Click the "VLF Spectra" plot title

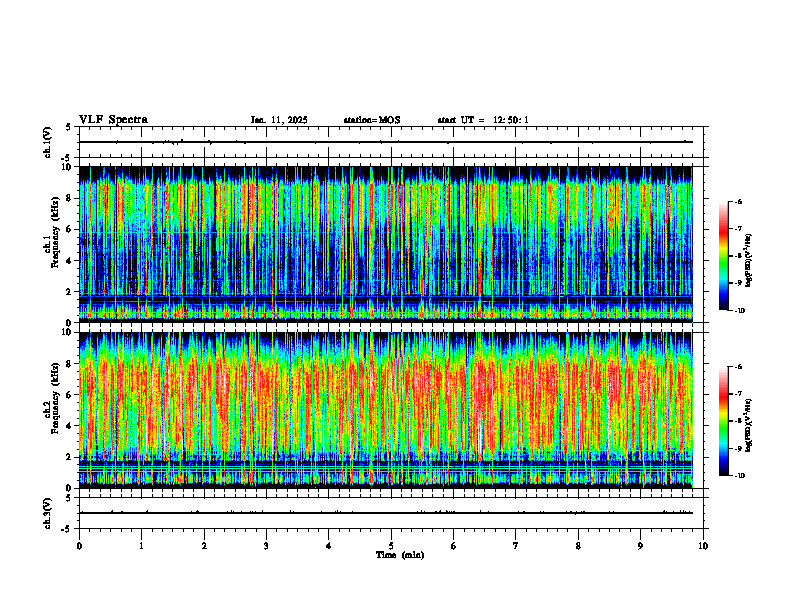(x=113, y=120)
